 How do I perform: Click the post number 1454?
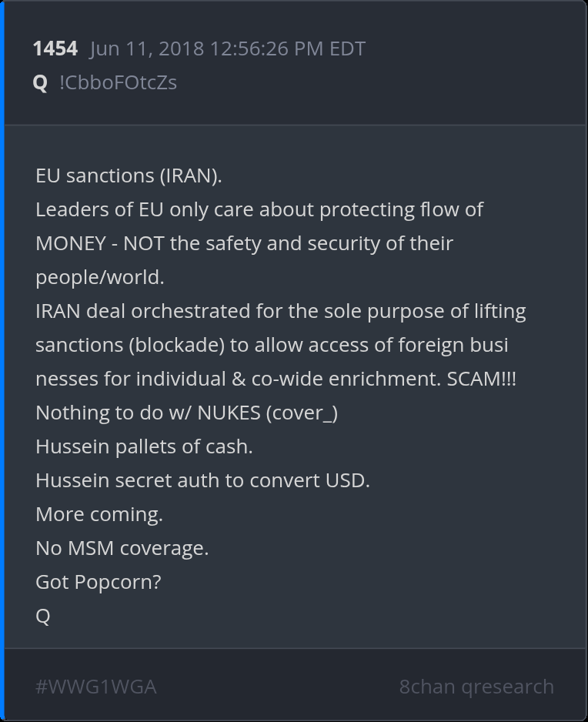coord(55,49)
